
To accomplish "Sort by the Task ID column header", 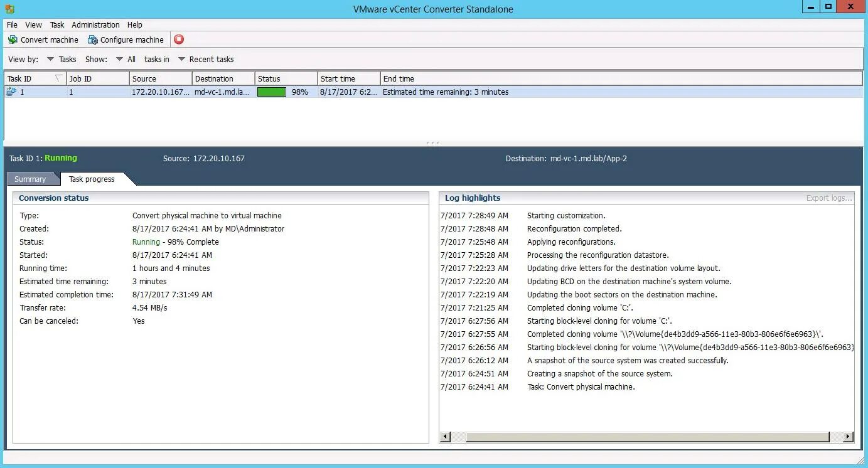I will [x=35, y=78].
